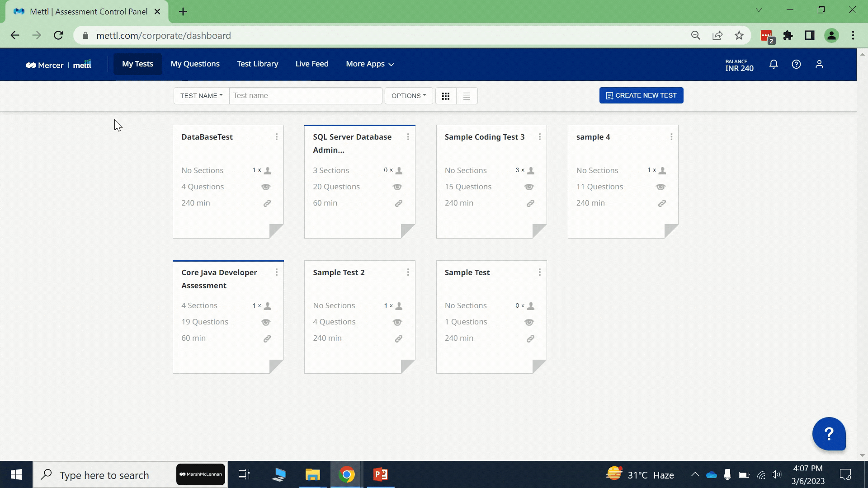Open three-dot menu on DataBaseTest card
This screenshot has height=488, width=868.
point(277,137)
